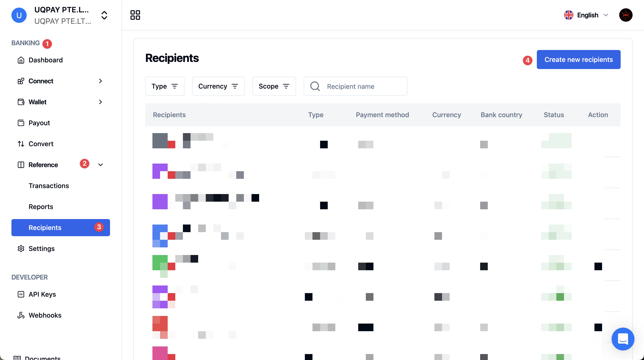Click Create new recipients button
Viewport: 644px width, 360px height.
[x=578, y=60]
